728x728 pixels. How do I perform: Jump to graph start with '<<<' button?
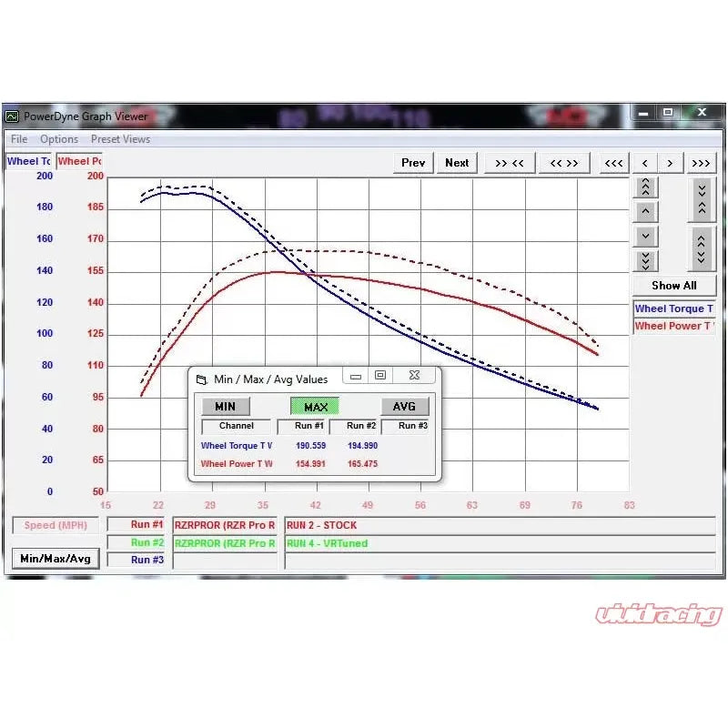pyautogui.click(x=614, y=163)
